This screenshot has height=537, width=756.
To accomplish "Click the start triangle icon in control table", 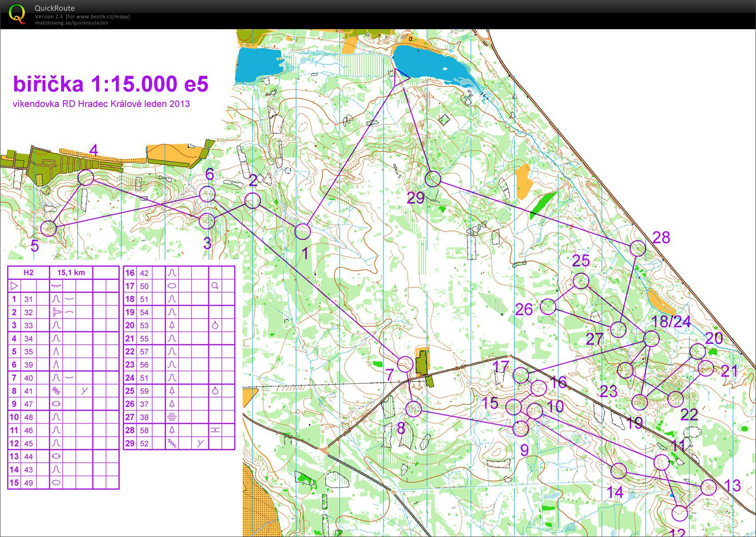I will tap(14, 286).
